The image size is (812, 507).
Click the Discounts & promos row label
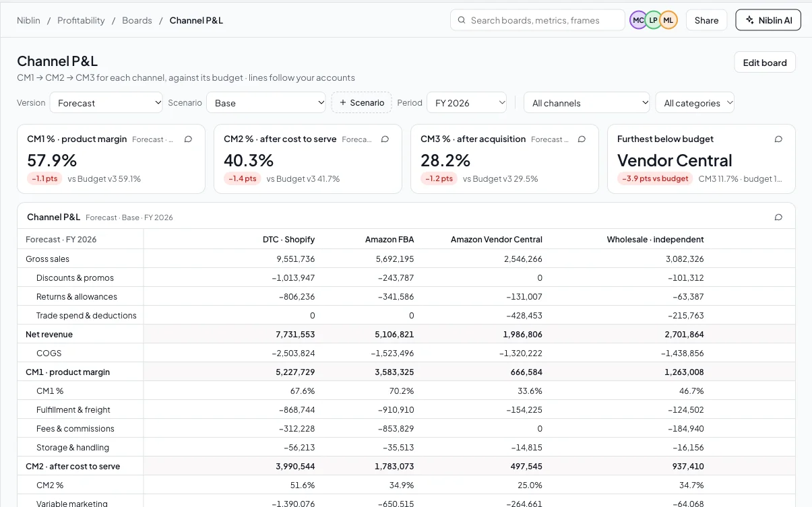point(75,278)
